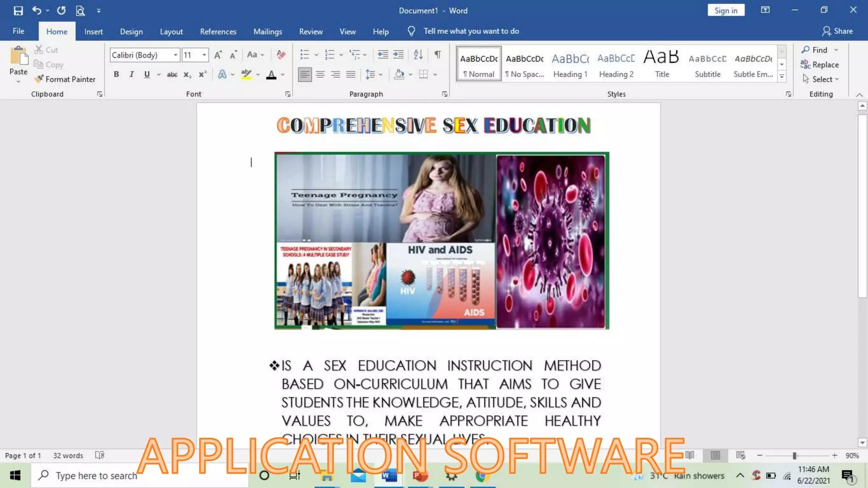Activate the Format Painter tool
Screen dimensions: 868x488
coord(65,79)
